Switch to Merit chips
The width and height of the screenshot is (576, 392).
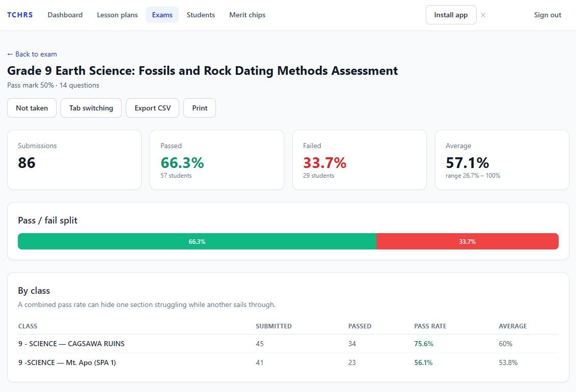pos(247,15)
